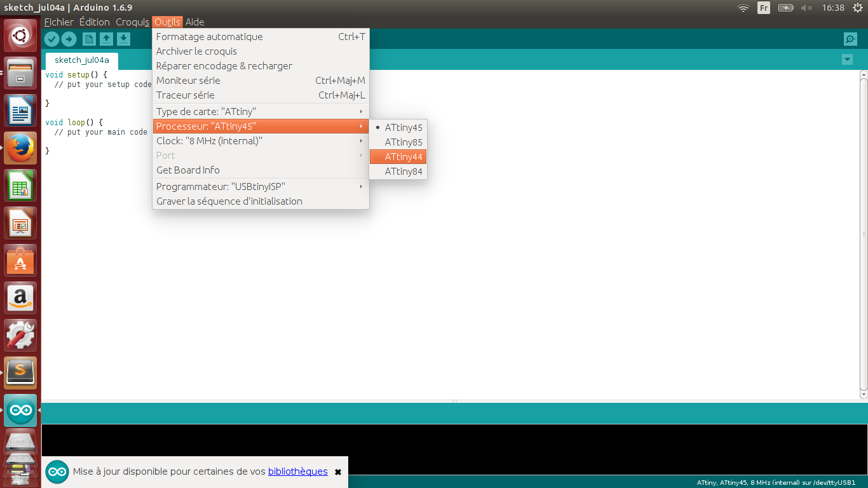This screenshot has width=868, height=488.
Task: Choose Réparer encodage & recharger
Action: coord(261,66)
